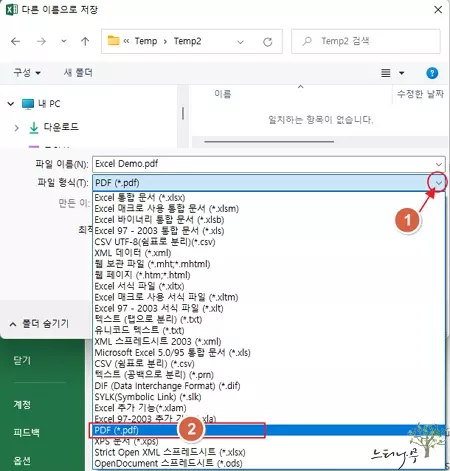This screenshot has width=450, height=471.
Task: Choose Excel 서식 파일 (*.xltx)
Action: (269, 286)
